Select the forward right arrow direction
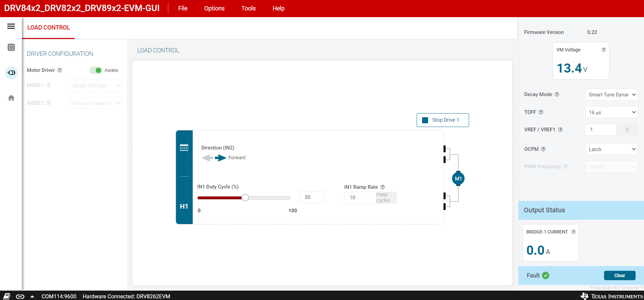The image size is (644, 300). (x=221, y=158)
